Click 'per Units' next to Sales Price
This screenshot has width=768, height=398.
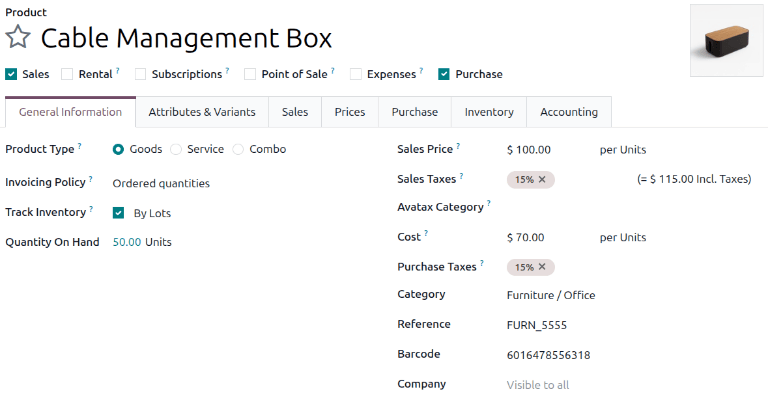tap(623, 150)
